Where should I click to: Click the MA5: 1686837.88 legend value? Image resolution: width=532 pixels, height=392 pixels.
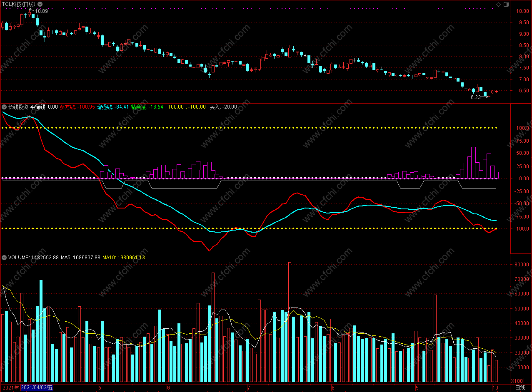pos(80,258)
